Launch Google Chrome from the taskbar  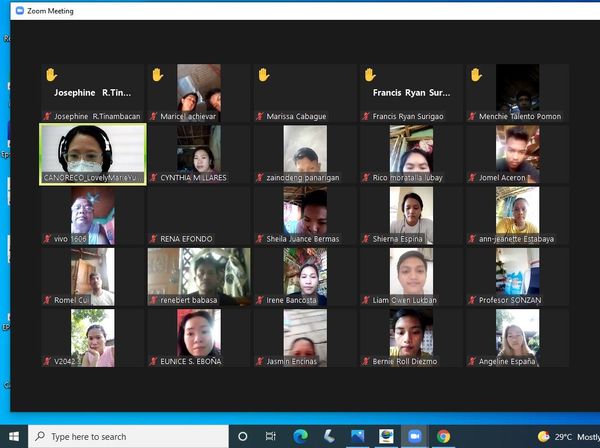[x=443, y=436]
